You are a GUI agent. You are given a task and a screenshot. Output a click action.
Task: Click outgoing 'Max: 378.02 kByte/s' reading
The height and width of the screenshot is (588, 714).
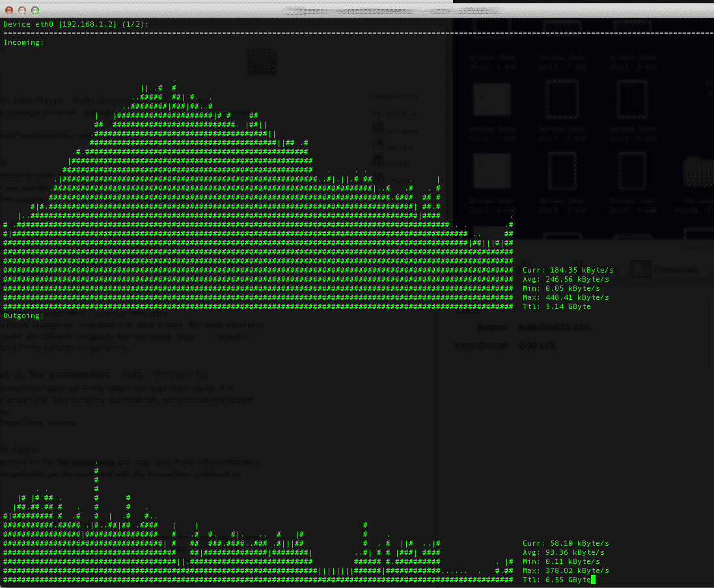click(x=566, y=570)
